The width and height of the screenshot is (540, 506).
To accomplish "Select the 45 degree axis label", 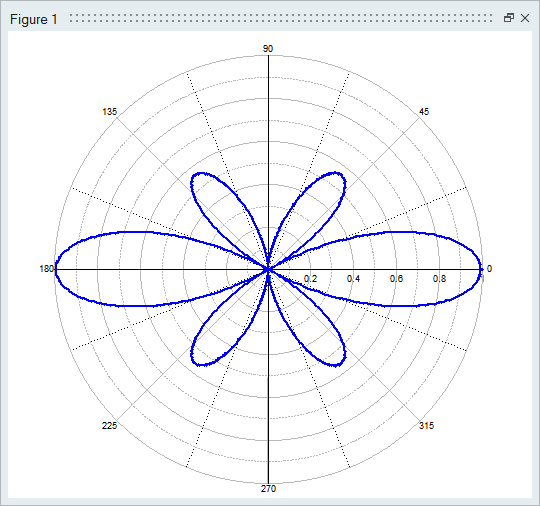I will [424, 112].
